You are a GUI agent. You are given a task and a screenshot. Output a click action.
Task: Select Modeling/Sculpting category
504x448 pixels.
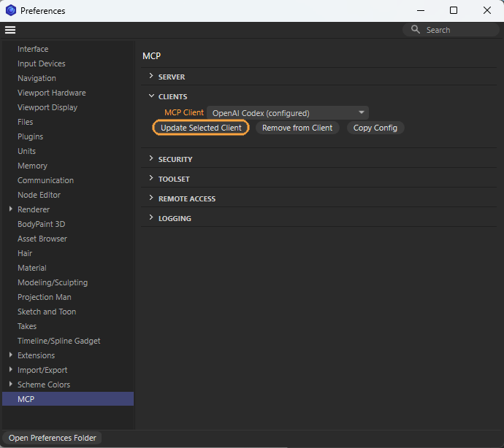(x=53, y=282)
